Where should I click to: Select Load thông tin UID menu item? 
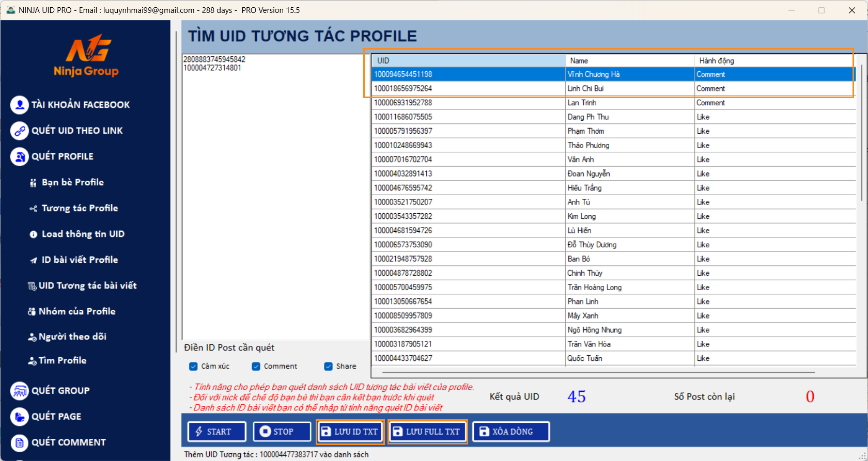(x=83, y=234)
